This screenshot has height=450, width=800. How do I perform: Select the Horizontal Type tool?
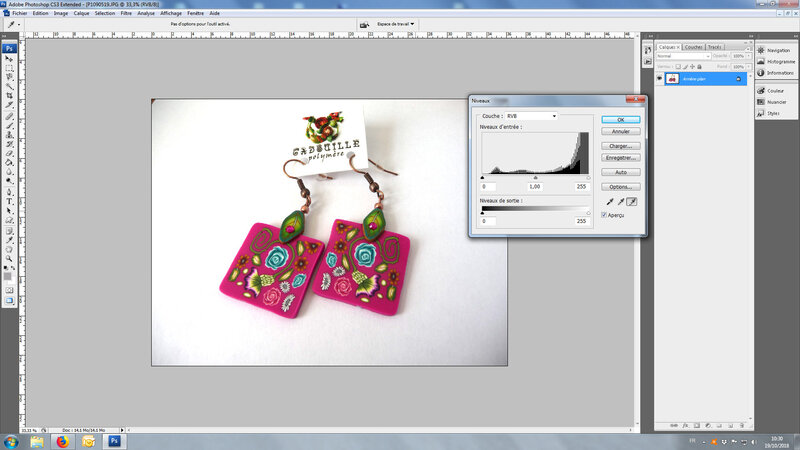pyautogui.click(x=9, y=202)
